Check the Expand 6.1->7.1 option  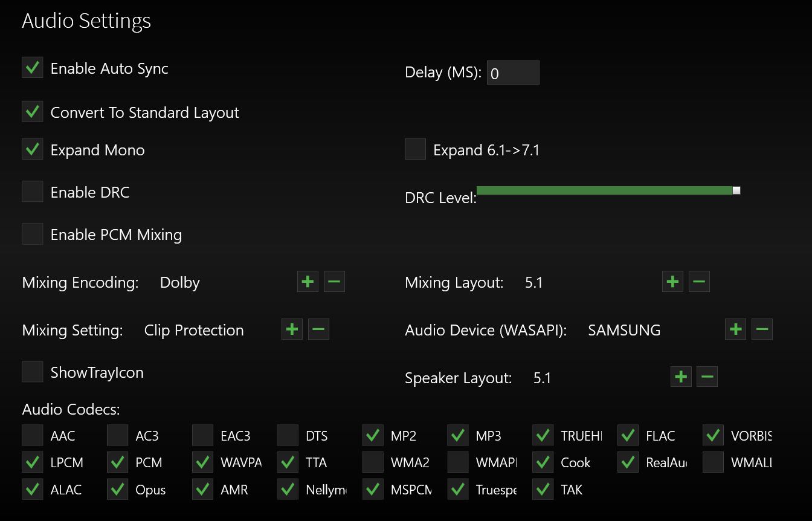pos(415,149)
